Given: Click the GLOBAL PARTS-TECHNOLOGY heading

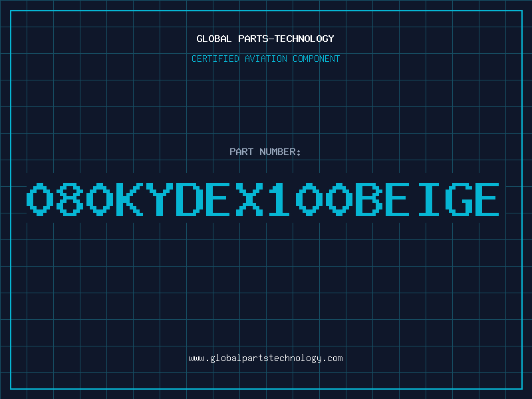Looking at the screenshot, I should (265, 39).
